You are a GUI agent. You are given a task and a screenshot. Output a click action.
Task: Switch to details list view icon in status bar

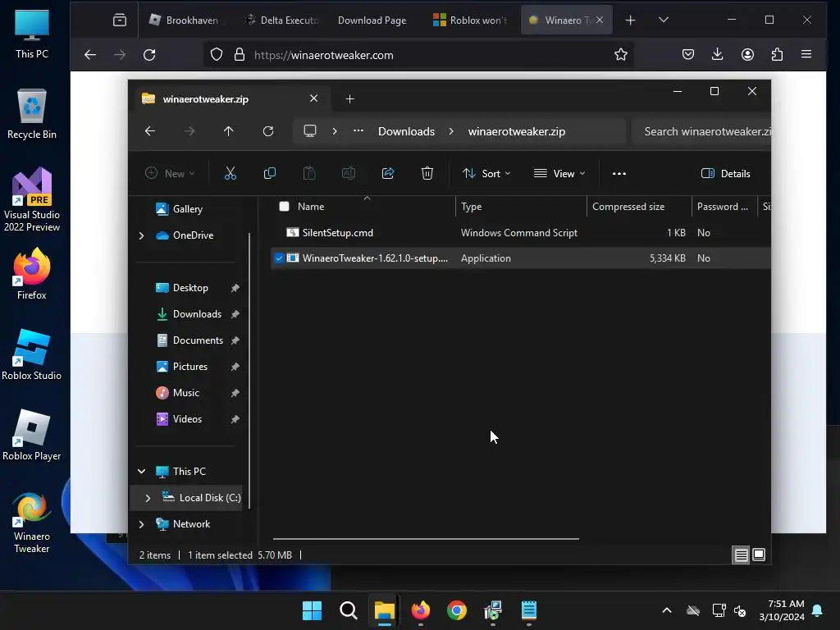coord(741,555)
